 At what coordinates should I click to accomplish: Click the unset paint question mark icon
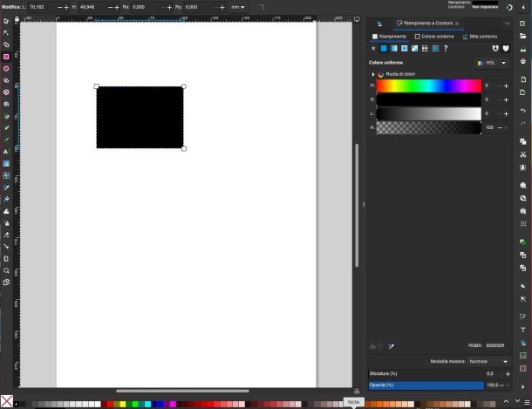coord(446,48)
